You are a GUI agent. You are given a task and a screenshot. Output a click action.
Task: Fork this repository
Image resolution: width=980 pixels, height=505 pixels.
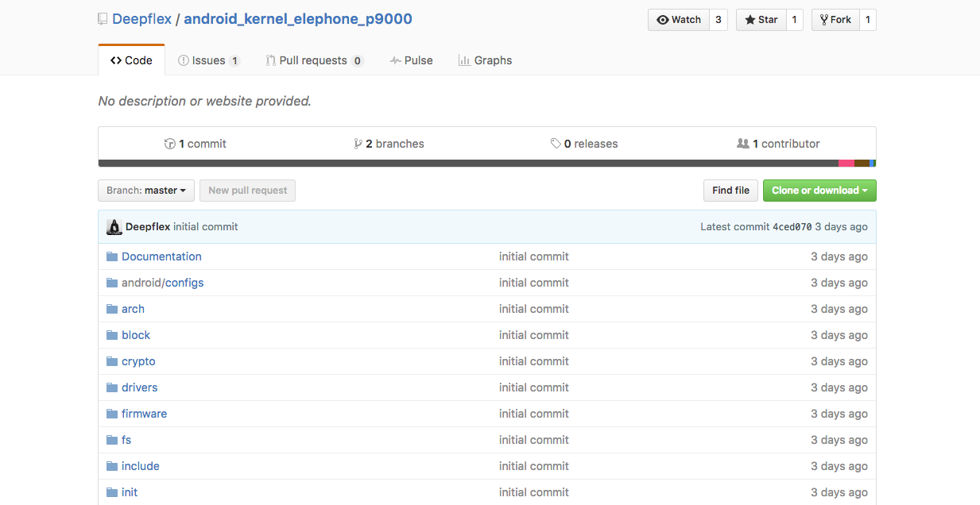point(835,20)
